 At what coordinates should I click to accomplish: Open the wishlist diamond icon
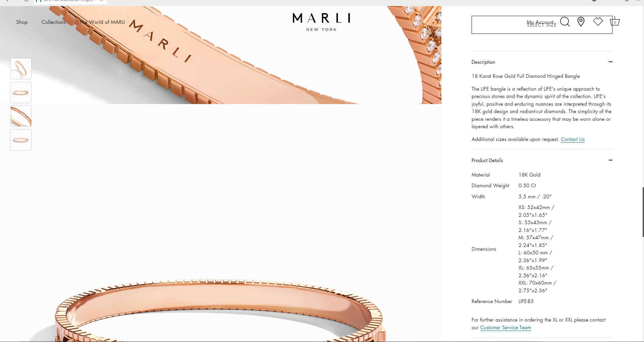598,21
